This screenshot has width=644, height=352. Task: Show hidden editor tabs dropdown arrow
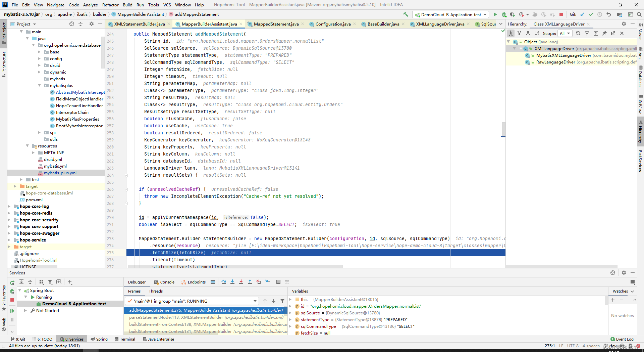point(501,24)
